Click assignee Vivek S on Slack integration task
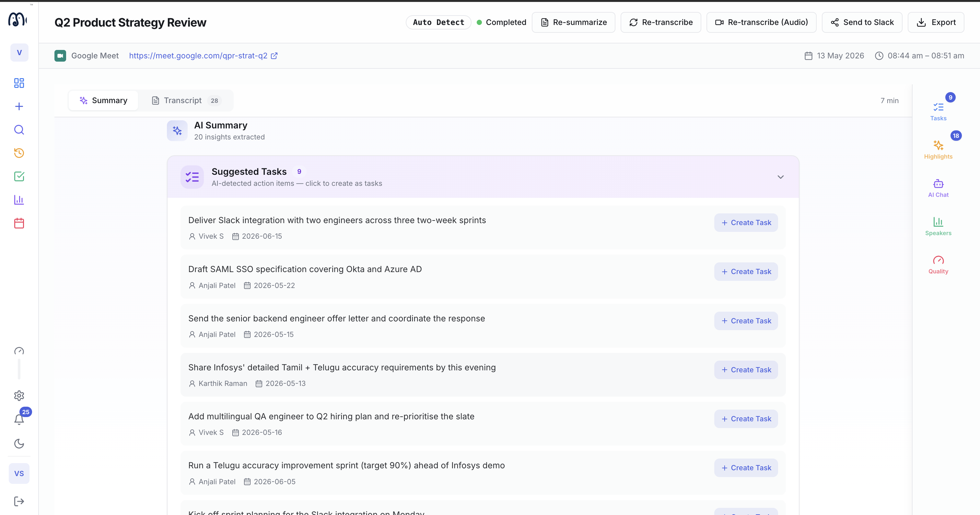980x515 pixels. (x=206, y=236)
